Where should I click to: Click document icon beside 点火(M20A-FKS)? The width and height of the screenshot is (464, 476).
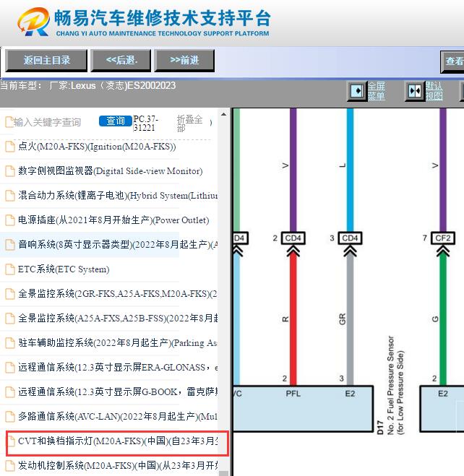click(10, 147)
